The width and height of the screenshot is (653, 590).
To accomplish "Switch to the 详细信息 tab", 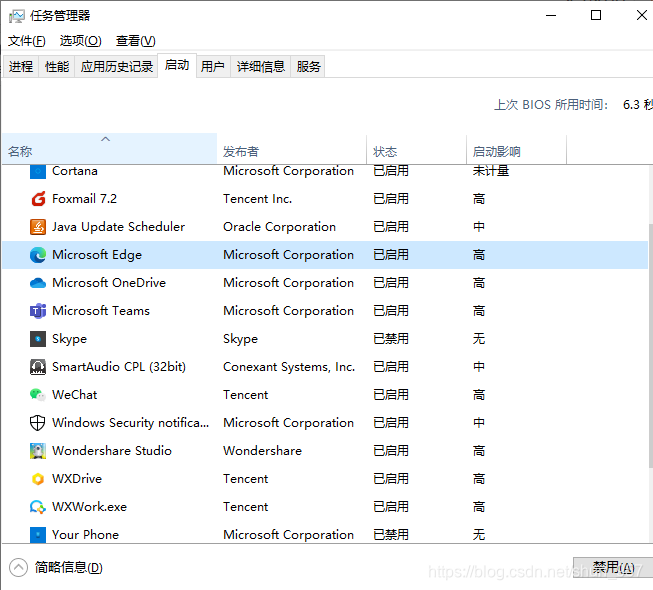I will pyautogui.click(x=261, y=67).
